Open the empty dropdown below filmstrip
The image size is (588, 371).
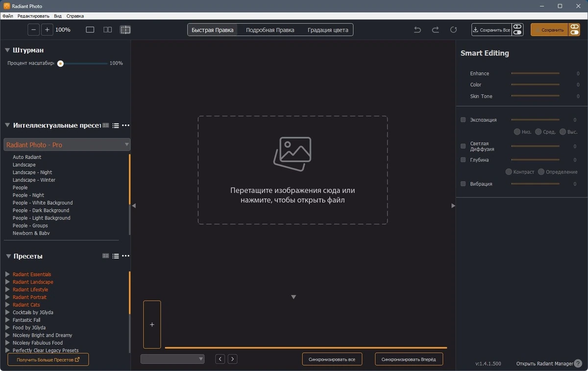(172, 359)
